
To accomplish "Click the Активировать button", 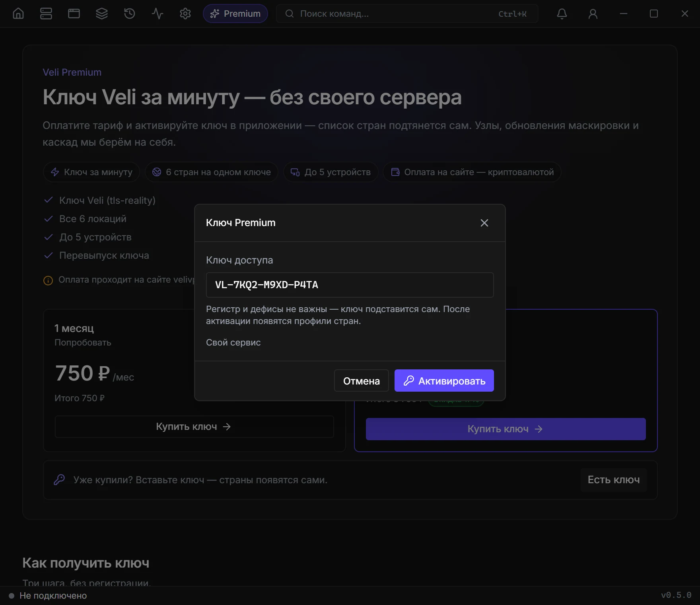I will 444,381.
